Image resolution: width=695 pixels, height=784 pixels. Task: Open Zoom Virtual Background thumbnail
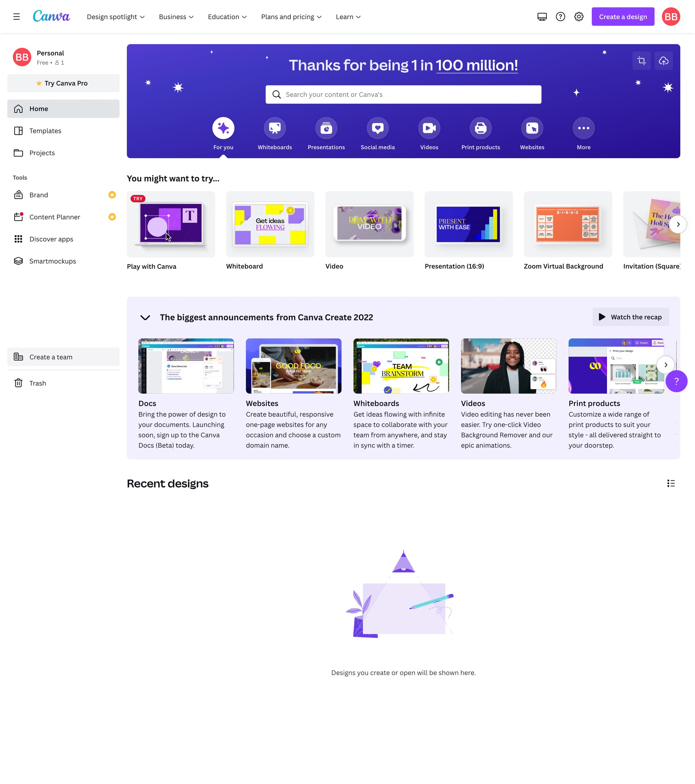click(x=568, y=224)
